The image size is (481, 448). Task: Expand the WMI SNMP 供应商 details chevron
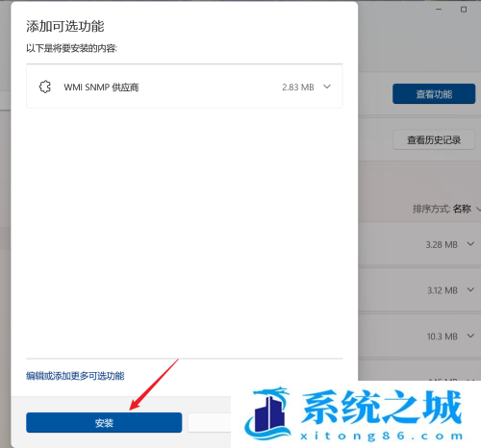(x=327, y=87)
